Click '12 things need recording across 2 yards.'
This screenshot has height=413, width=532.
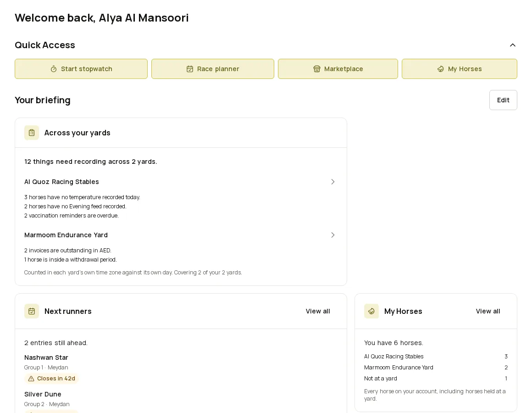click(x=91, y=162)
